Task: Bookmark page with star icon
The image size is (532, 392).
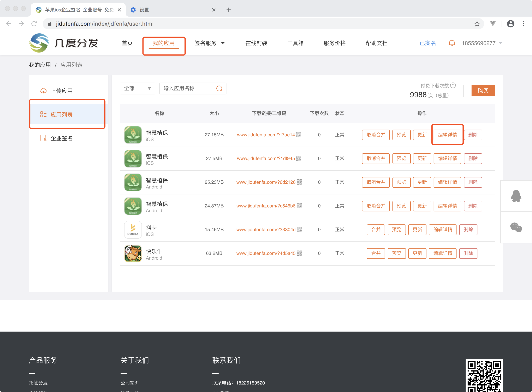Action: click(x=477, y=24)
